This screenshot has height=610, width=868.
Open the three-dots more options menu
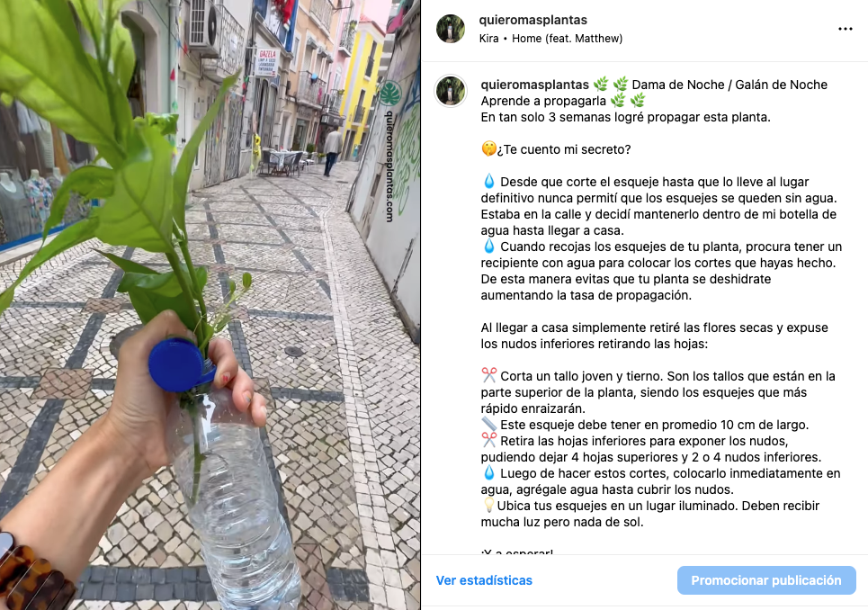pyautogui.click(x=845, y=29)
